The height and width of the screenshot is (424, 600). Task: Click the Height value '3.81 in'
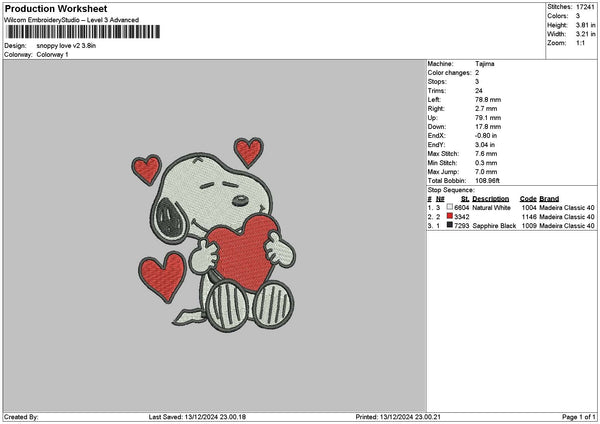(585, 25)
